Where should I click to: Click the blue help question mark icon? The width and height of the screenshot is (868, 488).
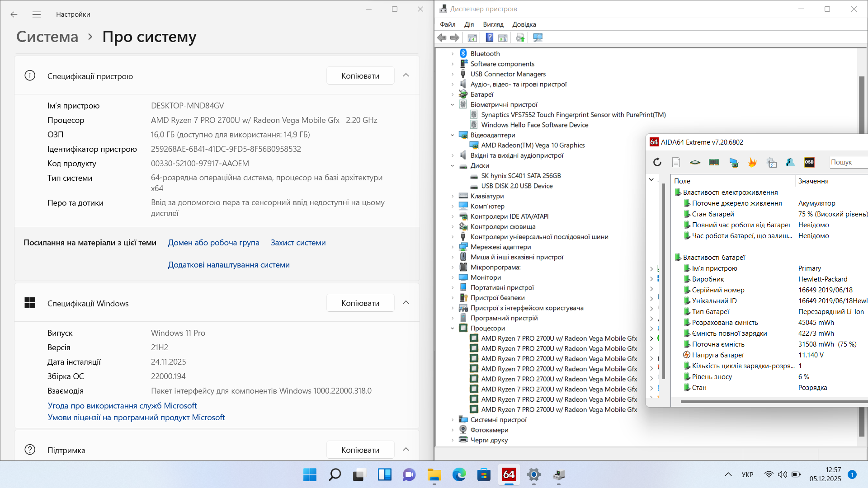tap(489, 38)
